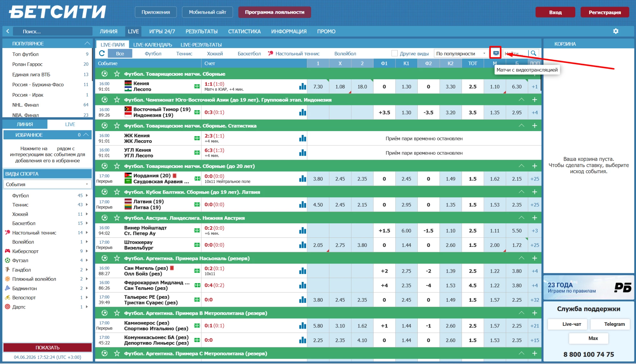
Task: Select odds 7.30 for Кения win
Action: (x=318, y=86)
